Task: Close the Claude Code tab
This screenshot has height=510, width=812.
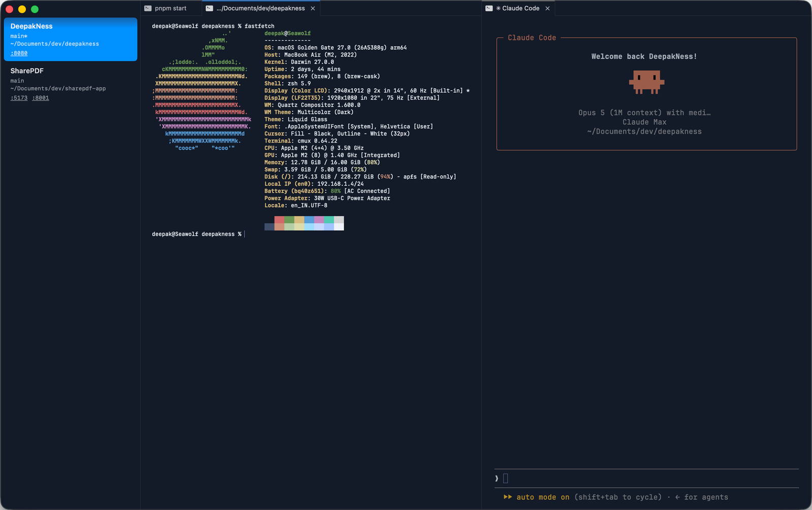Action: pos(548,9)
